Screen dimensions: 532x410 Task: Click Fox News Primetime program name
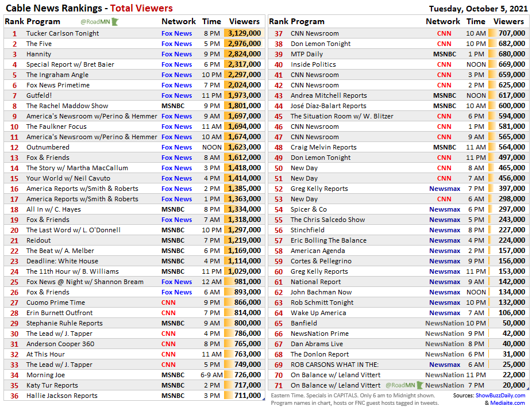pos(58,85)
